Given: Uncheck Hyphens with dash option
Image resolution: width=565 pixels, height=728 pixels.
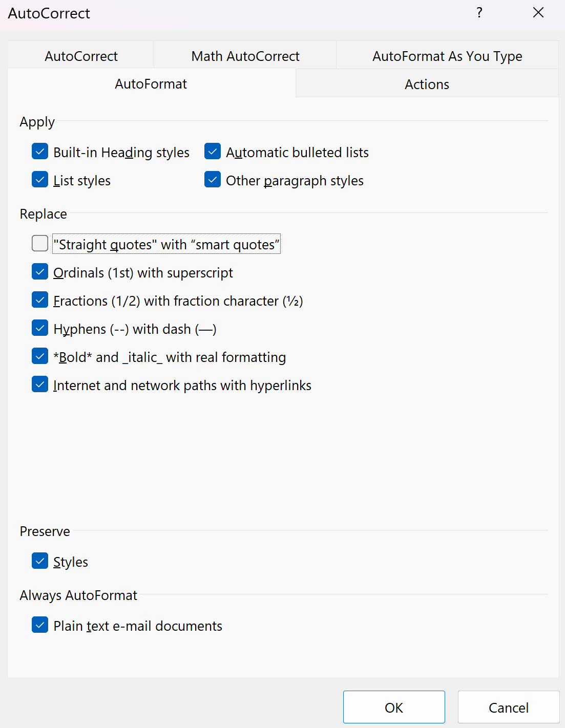Looking at the screenshot, I should coord(40,329).
